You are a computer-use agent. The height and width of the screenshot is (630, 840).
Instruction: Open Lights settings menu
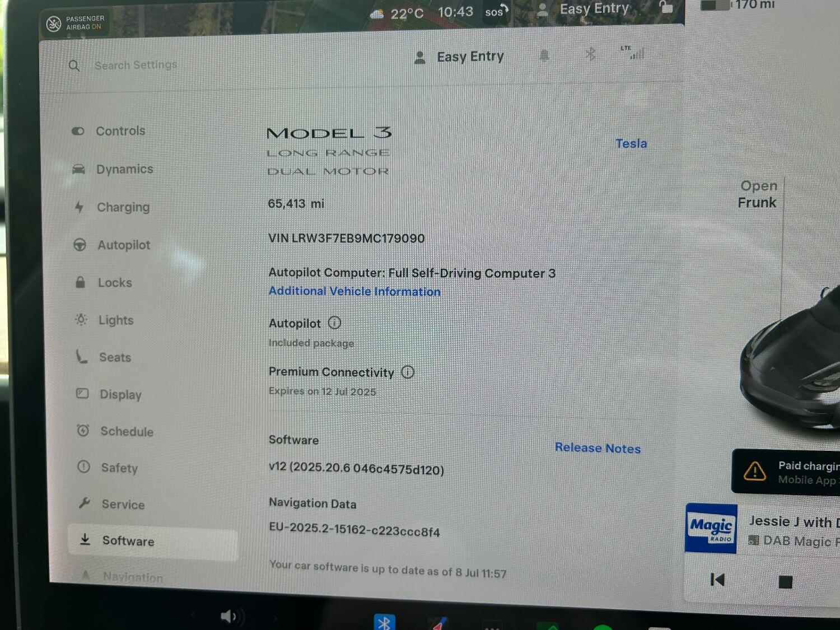[105, 320]
